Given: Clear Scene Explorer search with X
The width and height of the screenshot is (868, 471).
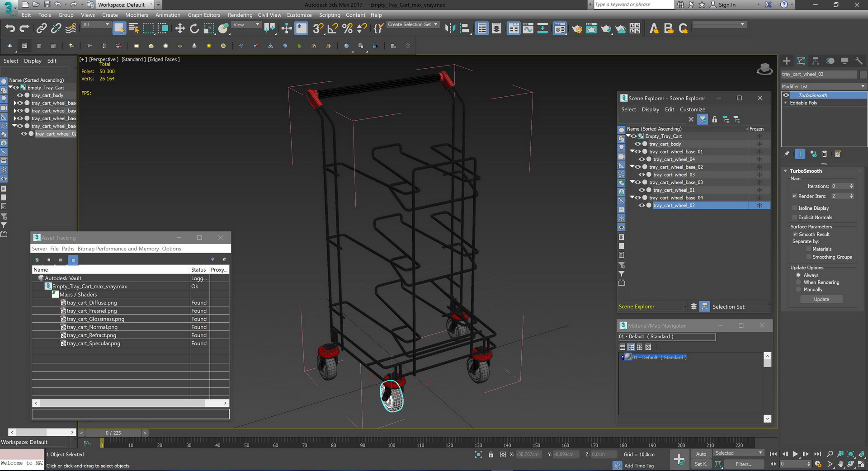Looking at the screenshot, I should click(x=691, y=119).
